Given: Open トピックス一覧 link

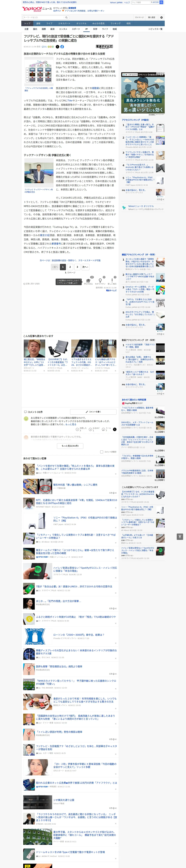Looking at the screenshot, I should pyautogui.click(x=155, y=29).
